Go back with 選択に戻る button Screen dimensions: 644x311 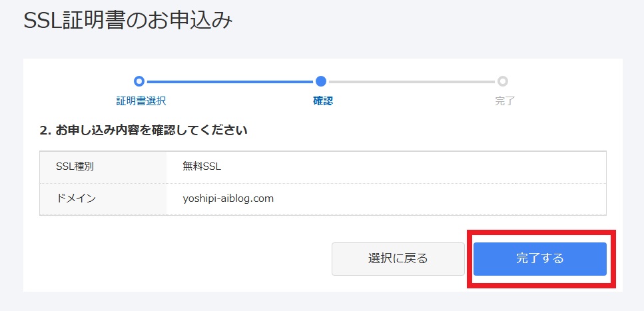(398, 259)
